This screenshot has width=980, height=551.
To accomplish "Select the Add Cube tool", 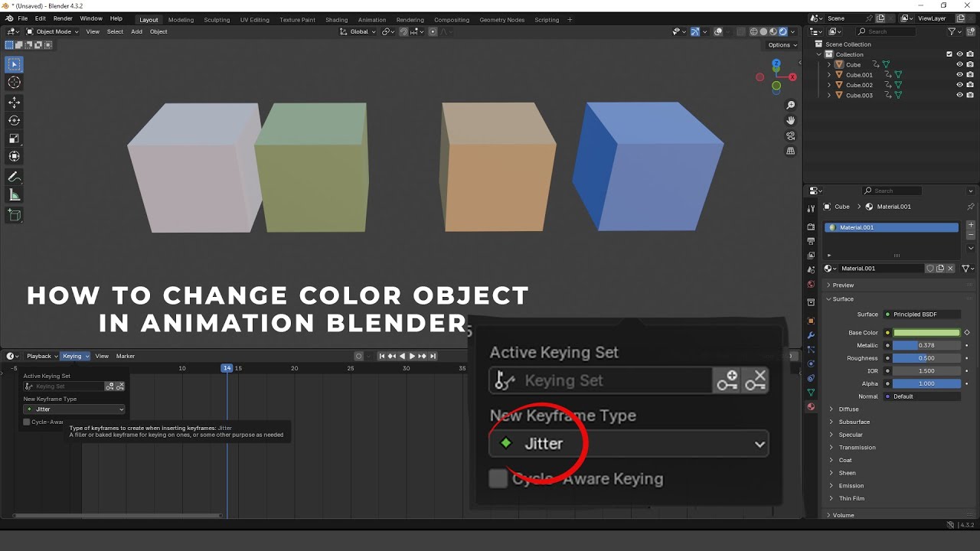I will click(14, 215).
